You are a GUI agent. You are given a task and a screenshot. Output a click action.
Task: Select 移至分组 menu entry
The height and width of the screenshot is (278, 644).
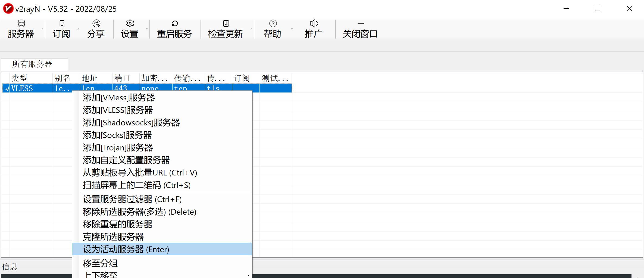coord(162,263)
